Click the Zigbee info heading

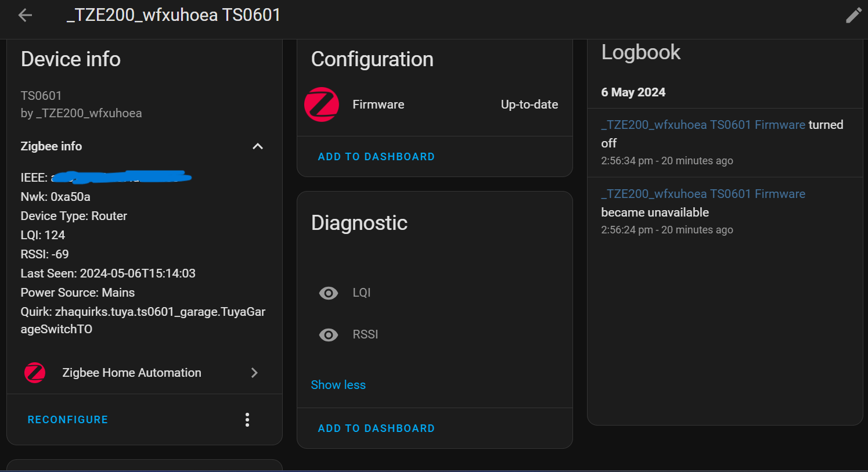[51, 146]
